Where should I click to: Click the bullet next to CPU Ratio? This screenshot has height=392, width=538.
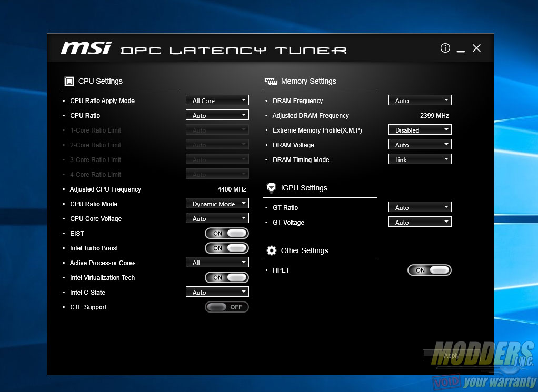click(x=64, y=115)
